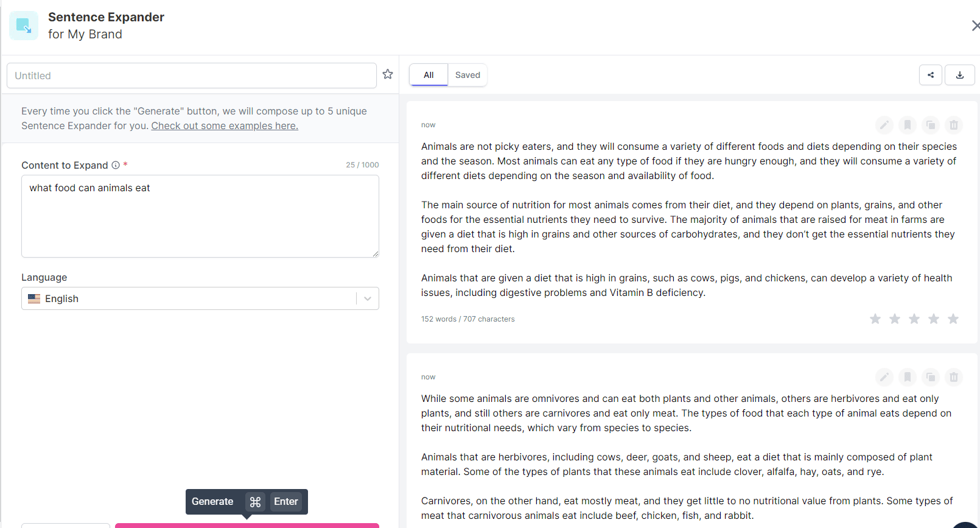The width and height of the screenshot is (980, 528).
Task: Click the pink Generate button
Action: (247, 526)
